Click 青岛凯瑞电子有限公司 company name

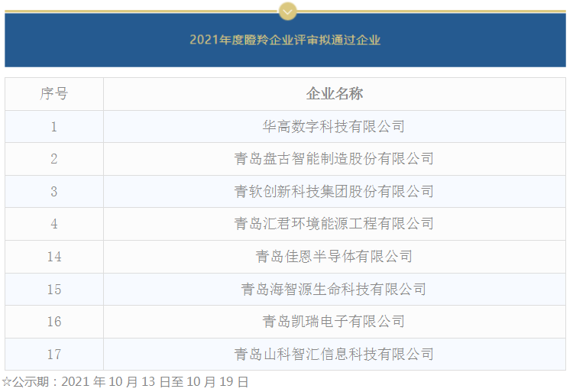pos(334,322)
